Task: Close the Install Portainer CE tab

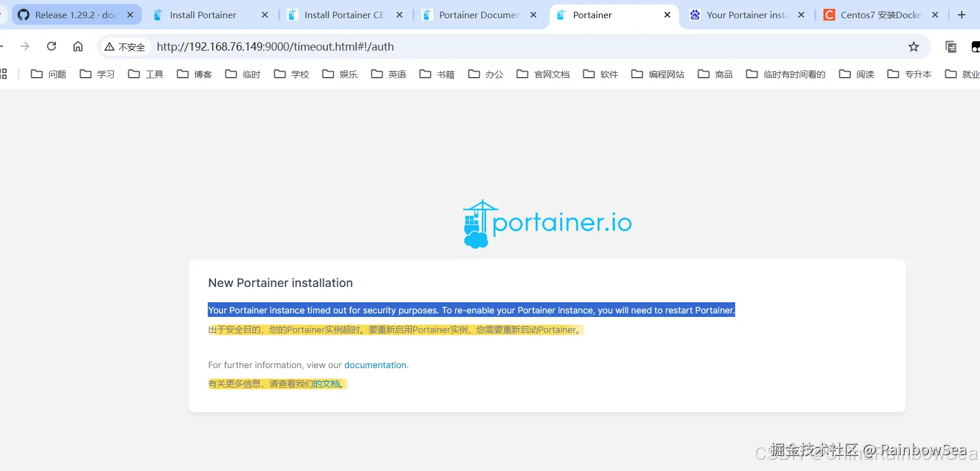Action: (400, 15)
